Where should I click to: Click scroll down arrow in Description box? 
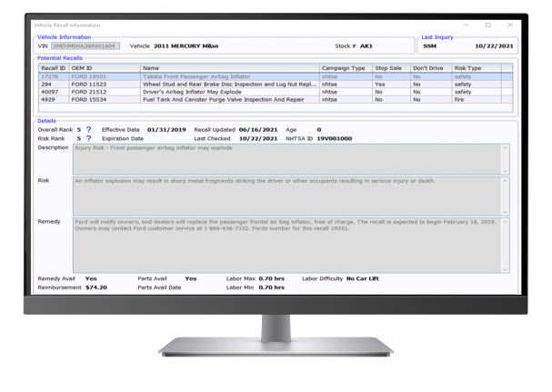506,171
